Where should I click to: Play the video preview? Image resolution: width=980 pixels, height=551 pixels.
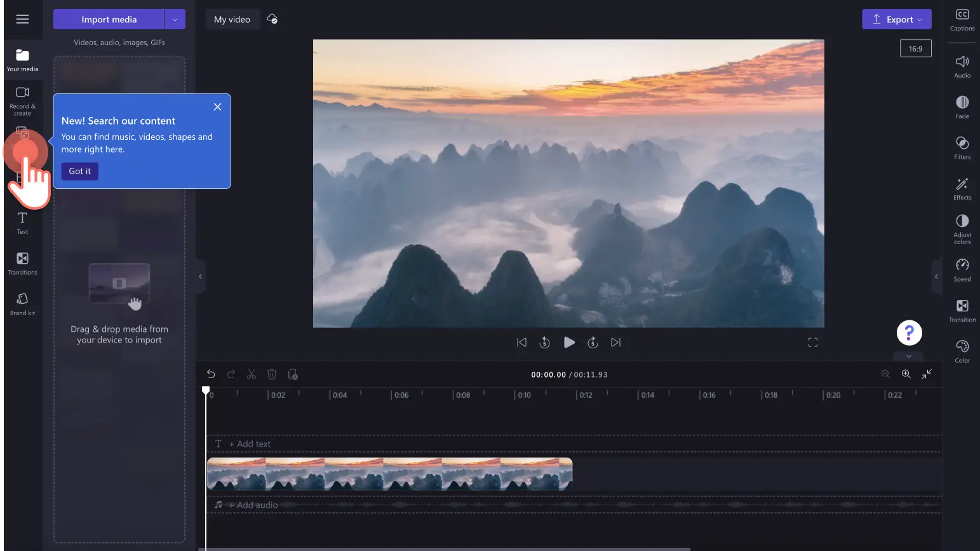click(569, 343)
